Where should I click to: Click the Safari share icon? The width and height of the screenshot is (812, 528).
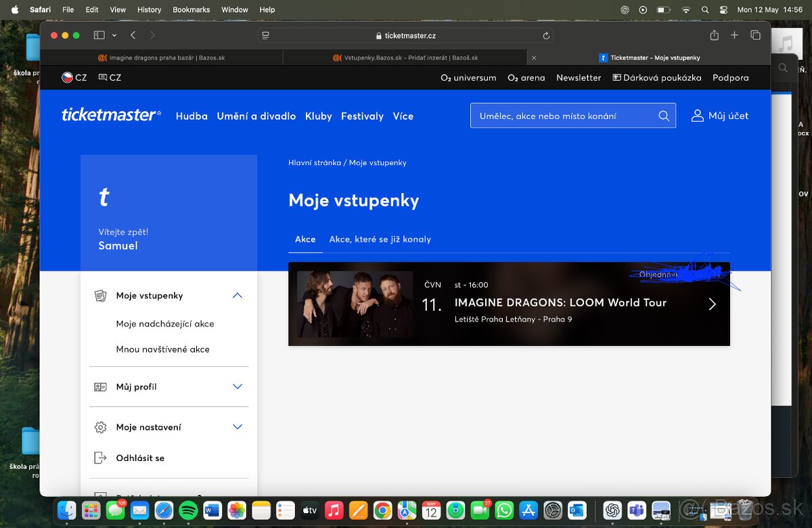(714, 35)
